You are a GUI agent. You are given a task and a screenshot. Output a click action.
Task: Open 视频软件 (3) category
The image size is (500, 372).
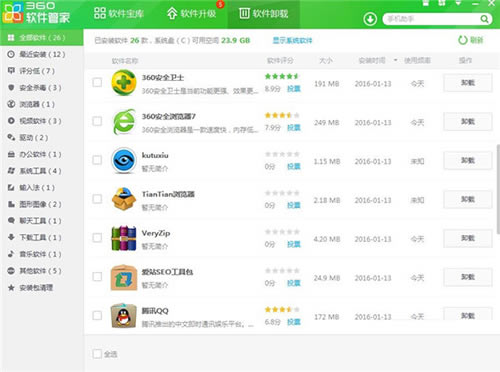click(x=42, y=121)
